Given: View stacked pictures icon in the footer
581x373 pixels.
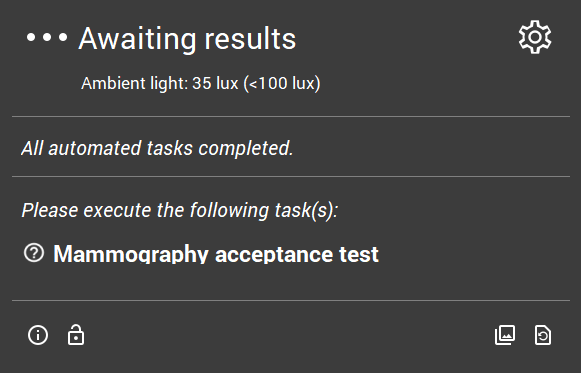Looking at the screenshot, I should coord(505,335).
